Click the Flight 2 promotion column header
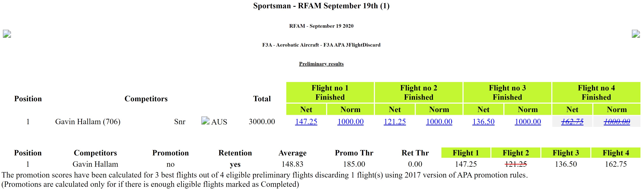This screenshot has height=190, width=644. [516, 153]
